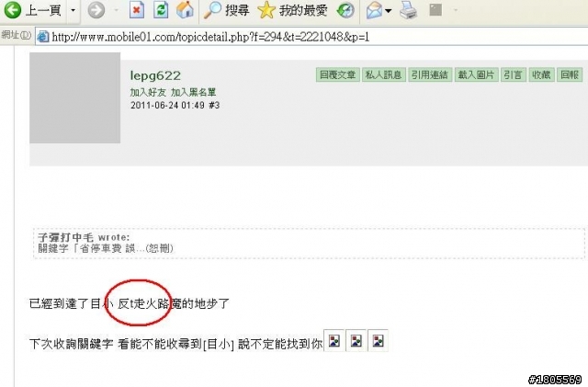Viewport: 588px width, 387px height.
Task: Open the back history dropdown arrow
Action: [x=73, y=10]
